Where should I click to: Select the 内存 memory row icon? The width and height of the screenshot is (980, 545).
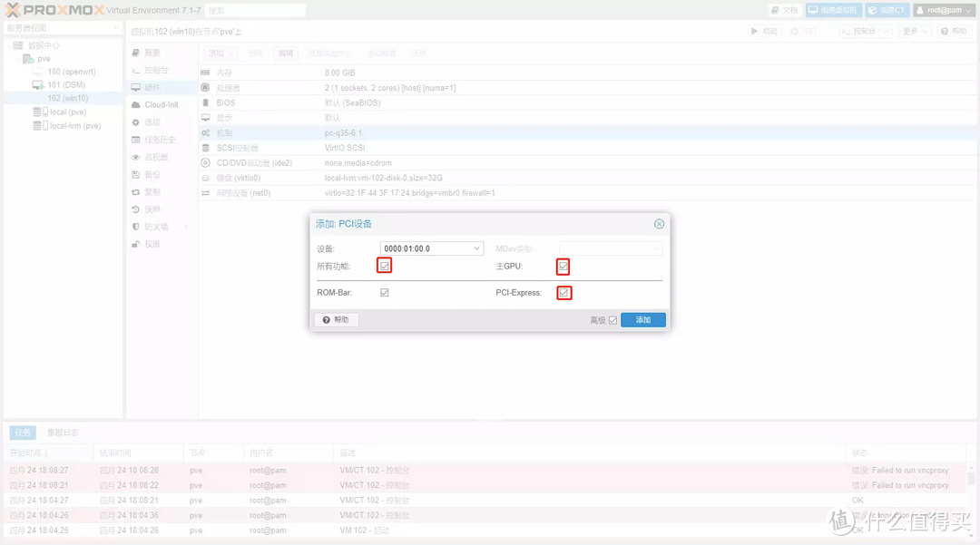206,73
